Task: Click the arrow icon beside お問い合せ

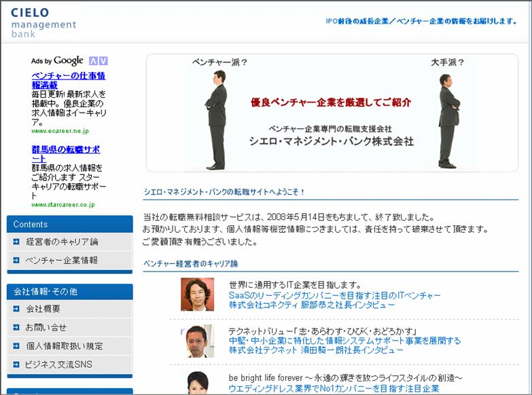Action: [16, 327]
